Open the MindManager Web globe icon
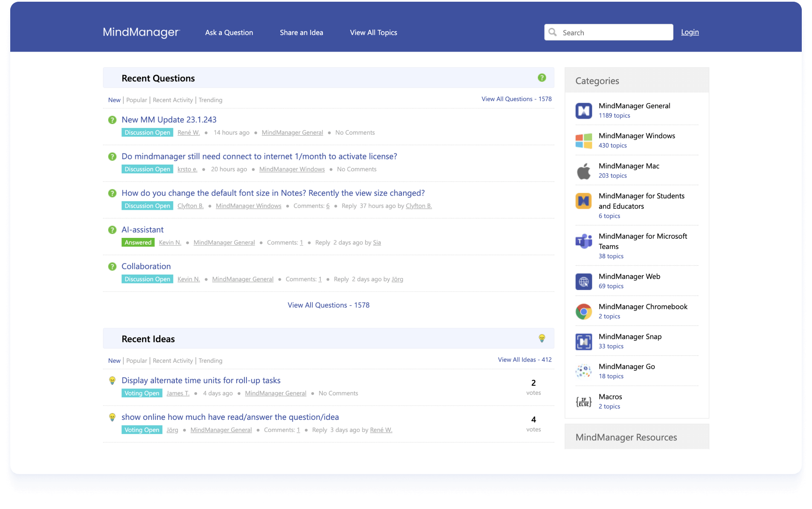 (583, 282)
